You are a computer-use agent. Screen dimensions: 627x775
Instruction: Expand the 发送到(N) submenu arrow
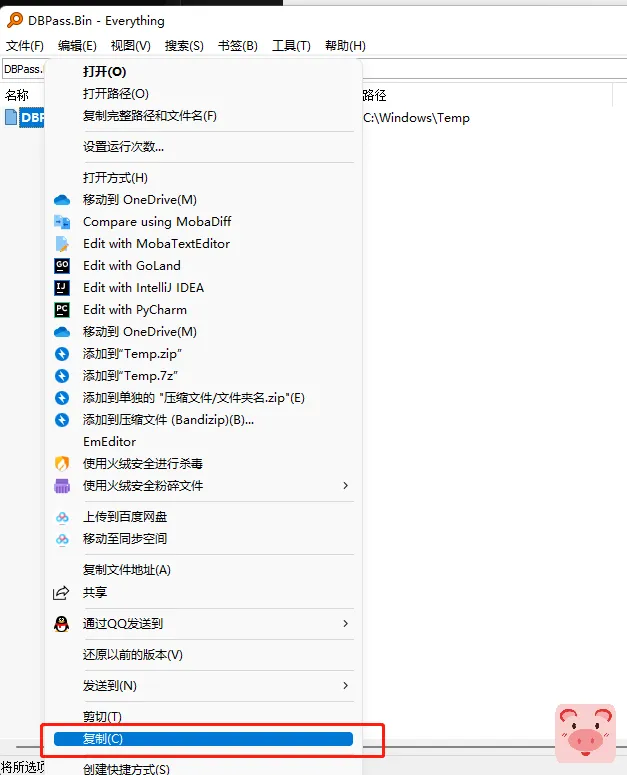pos(345,686)
